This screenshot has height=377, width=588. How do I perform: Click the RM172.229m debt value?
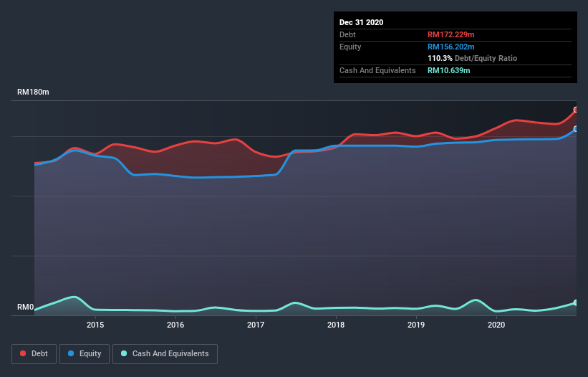point(450,34)
